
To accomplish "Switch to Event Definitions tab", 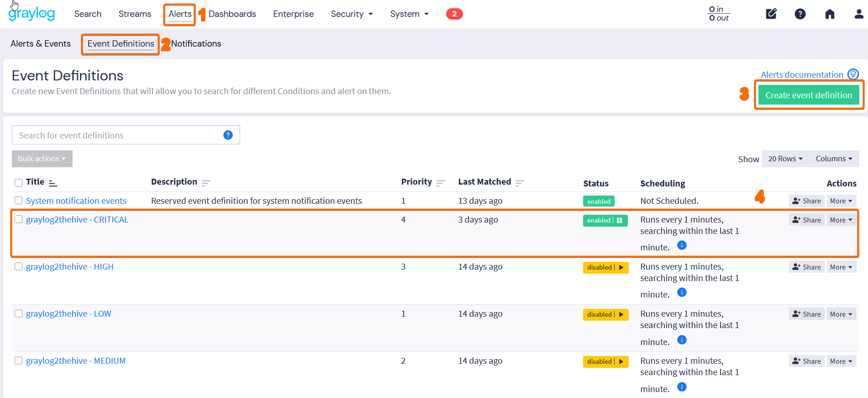I will coord(121,43).
